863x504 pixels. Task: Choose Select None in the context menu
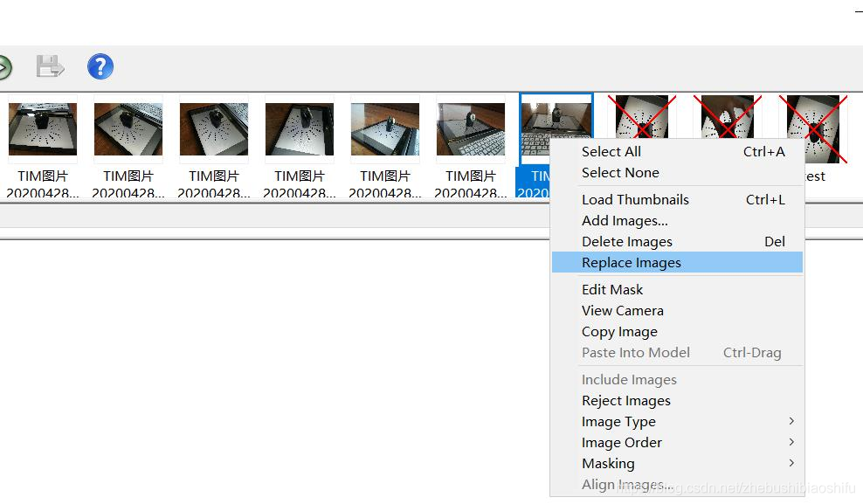pos(678,172)
